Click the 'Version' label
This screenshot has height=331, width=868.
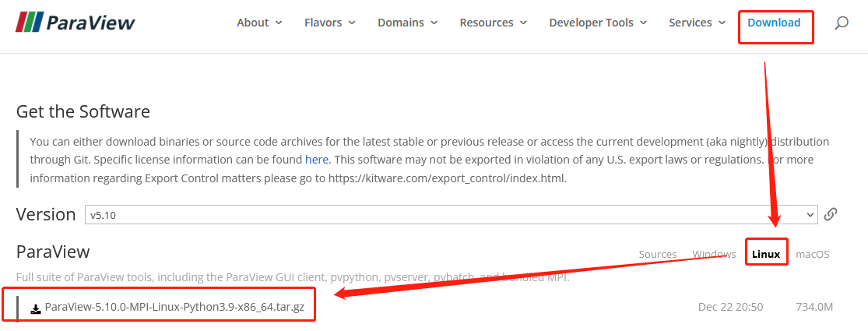(x=46, y=214)
